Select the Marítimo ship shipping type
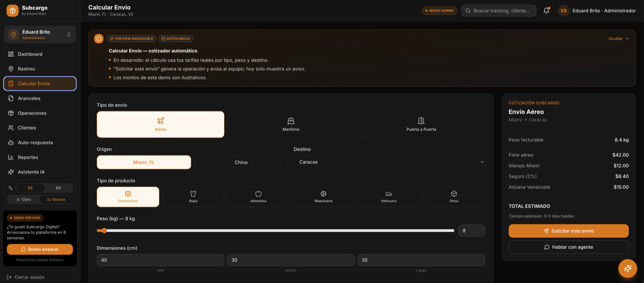Viewport: 644px width, 283px height. coord(291,124)
